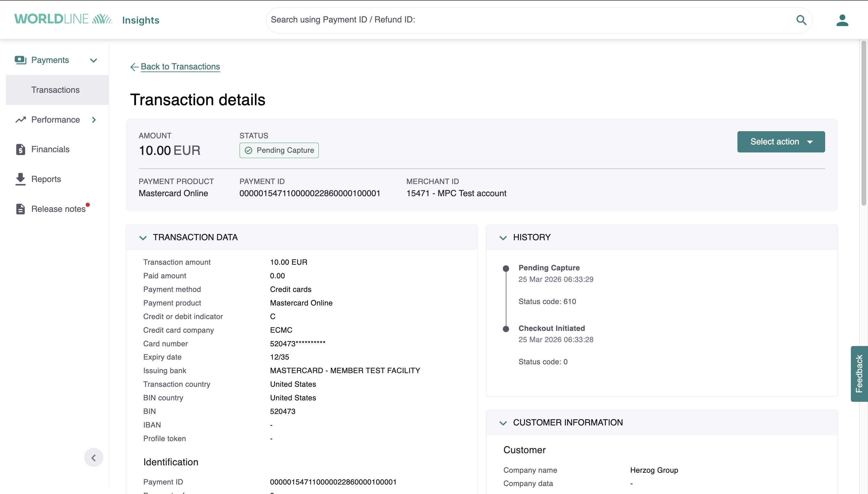Click the 'Checkout Initiated' history entry title
Screen dimensions: 868x494
[552, 329]
